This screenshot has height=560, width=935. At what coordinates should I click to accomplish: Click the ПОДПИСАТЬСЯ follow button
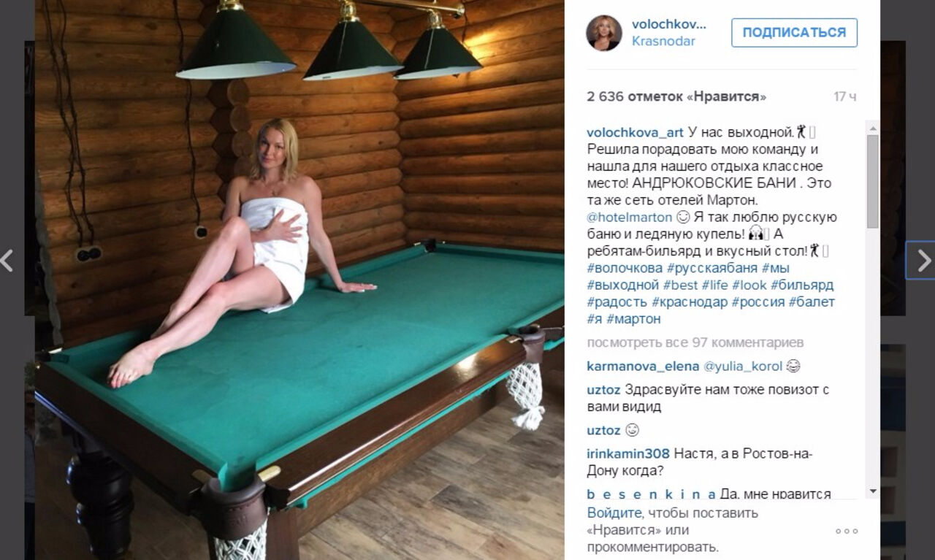click(794, 33)
